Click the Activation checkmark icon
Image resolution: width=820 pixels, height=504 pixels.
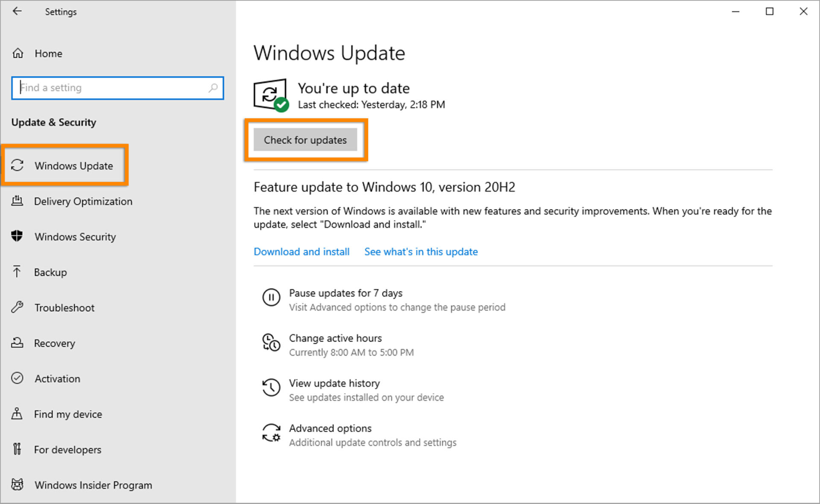(x=18, y=378)
